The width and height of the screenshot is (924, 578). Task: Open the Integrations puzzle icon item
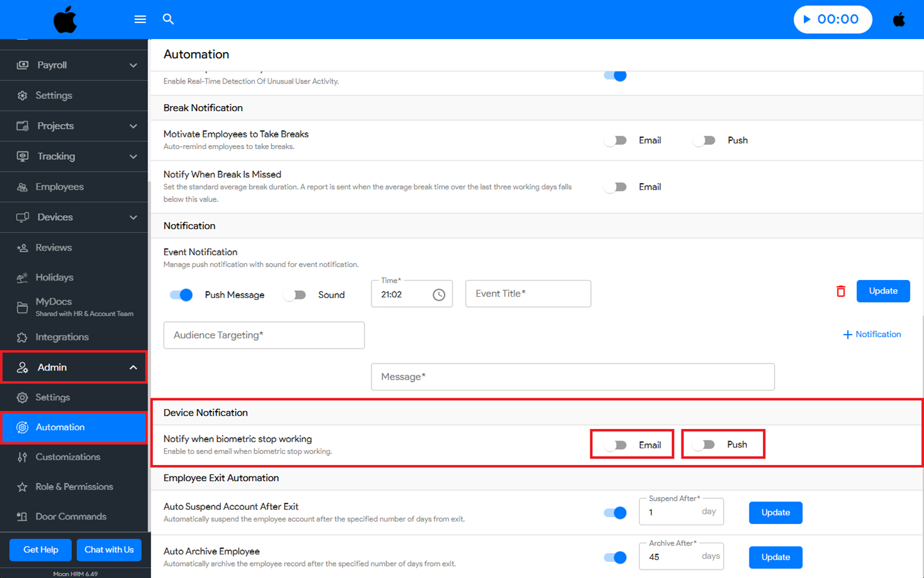click(22, 337)
